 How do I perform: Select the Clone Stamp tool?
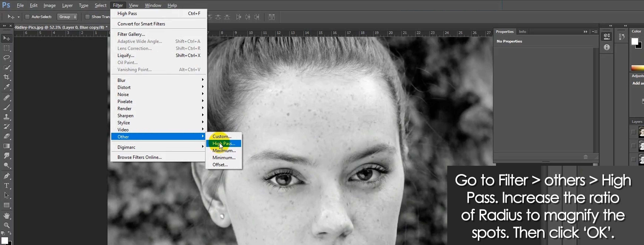tap(6, 117)
